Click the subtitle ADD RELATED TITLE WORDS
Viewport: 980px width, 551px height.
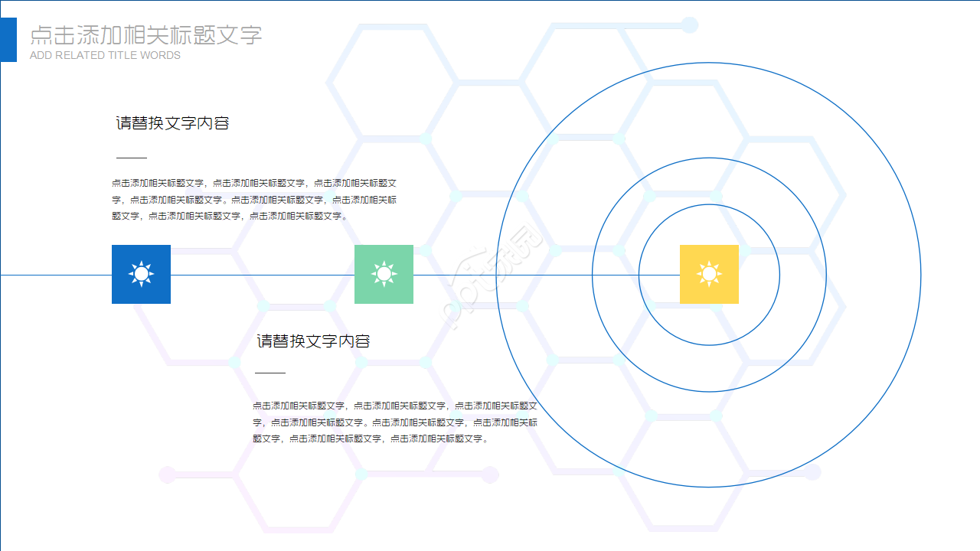point(104,55)
